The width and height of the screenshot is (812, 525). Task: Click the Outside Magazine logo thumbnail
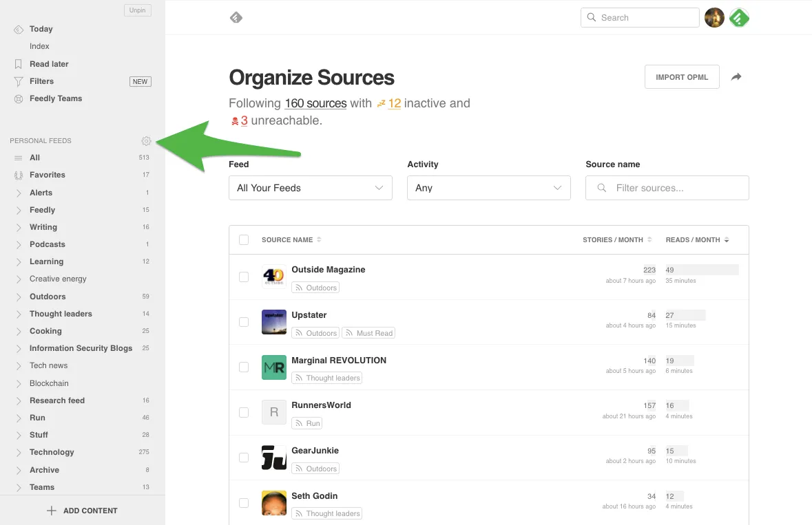[x=274, y=277]
